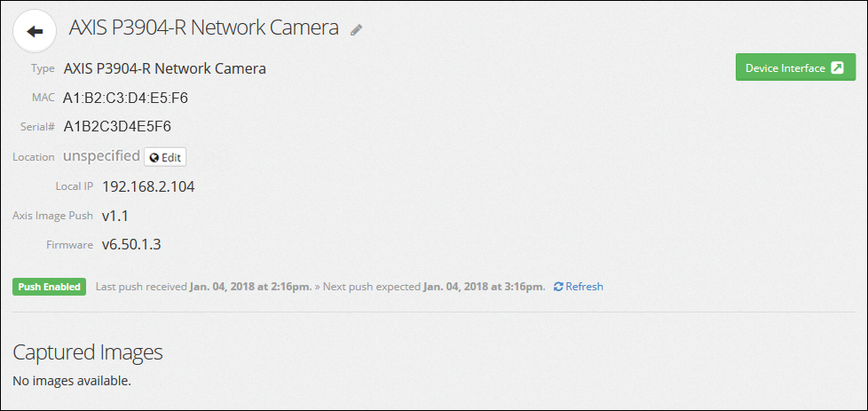Click the firmware version v6.50.1.3

[130, 244]
